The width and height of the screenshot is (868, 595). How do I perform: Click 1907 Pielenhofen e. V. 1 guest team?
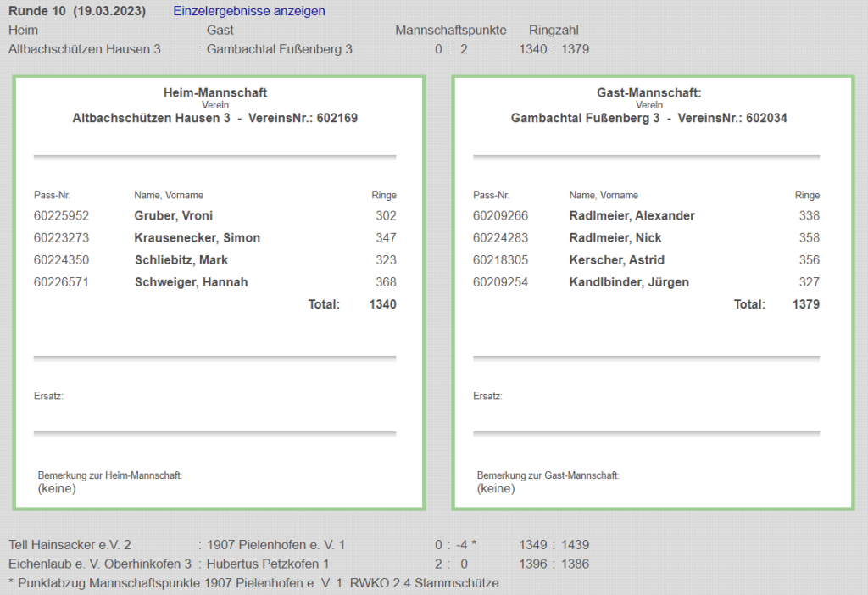click(x=275, y=545)
